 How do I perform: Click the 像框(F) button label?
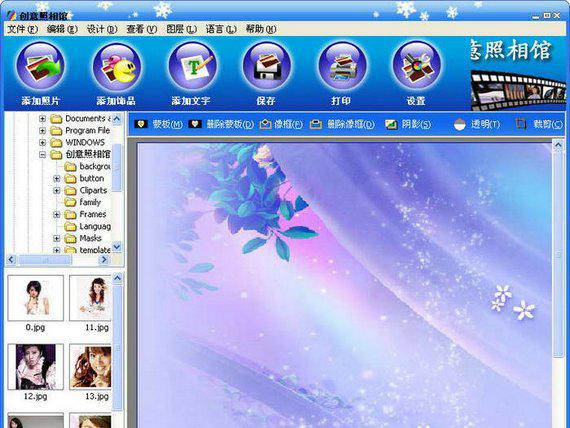[x=288, y=124]
